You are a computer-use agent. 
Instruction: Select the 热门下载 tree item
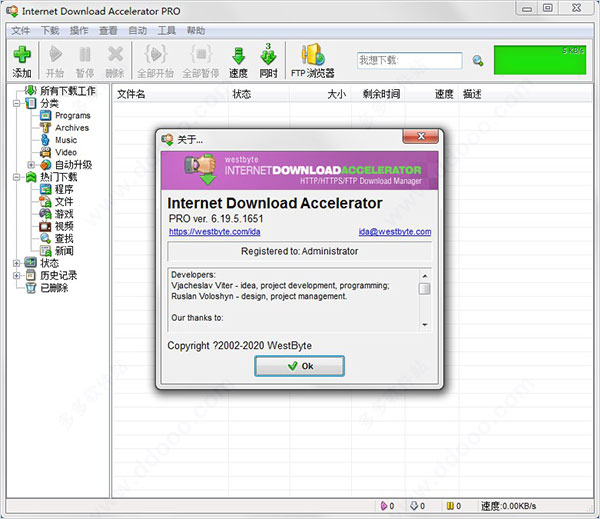(59, 177)
